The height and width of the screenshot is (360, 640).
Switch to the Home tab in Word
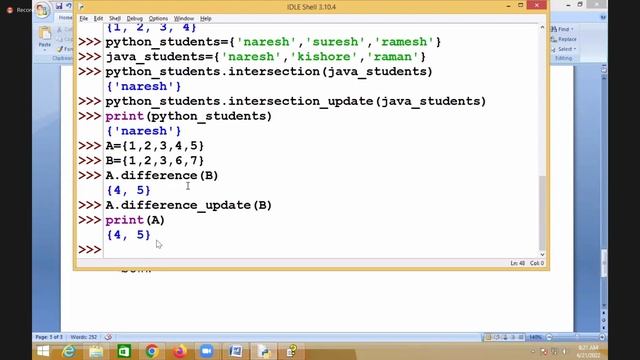[x=64, y=18]
